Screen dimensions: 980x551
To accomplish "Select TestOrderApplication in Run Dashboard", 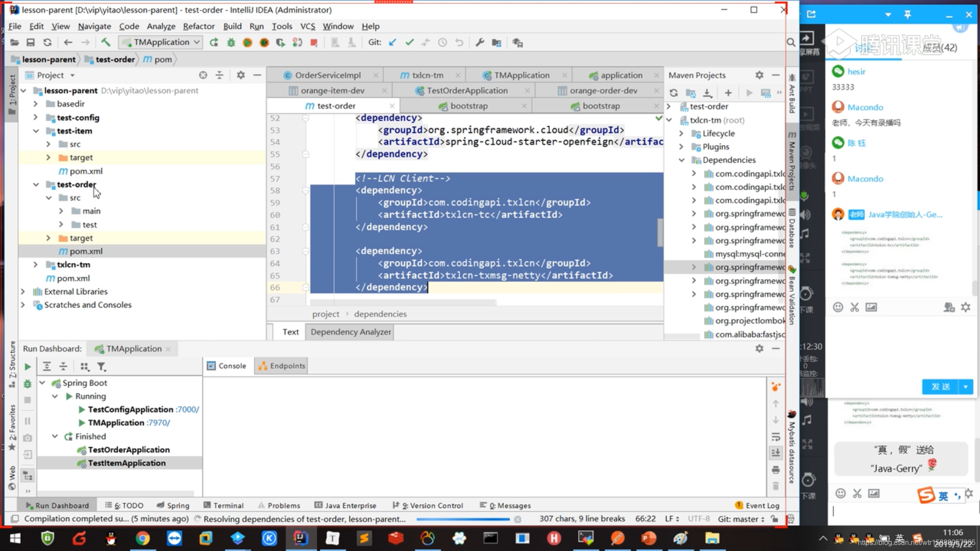I will tap(129, 450).
